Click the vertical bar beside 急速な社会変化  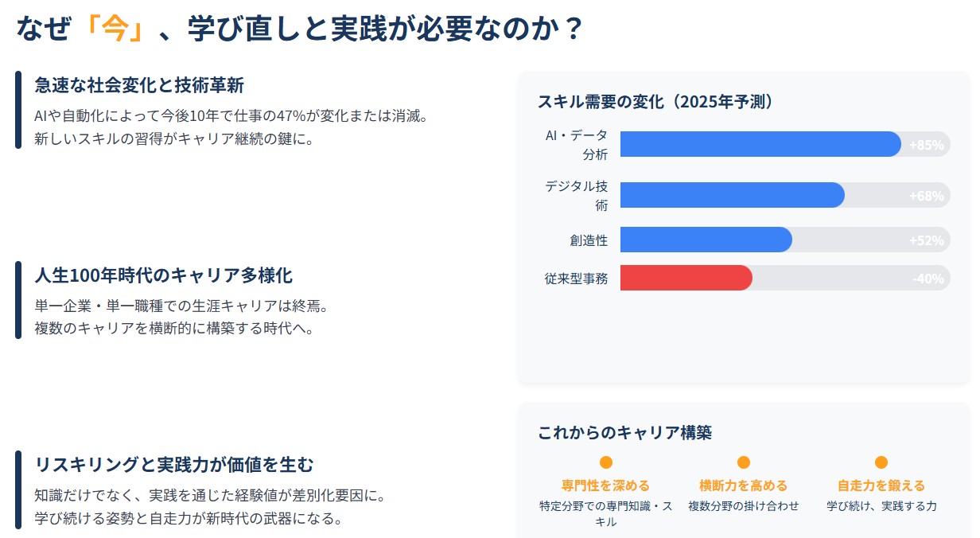coord(18,110)
